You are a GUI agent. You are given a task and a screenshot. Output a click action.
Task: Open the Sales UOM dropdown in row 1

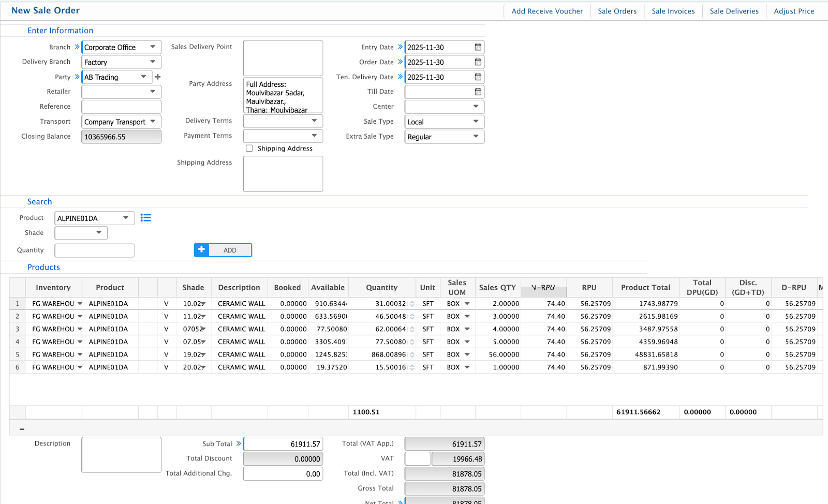pos(467,304)
